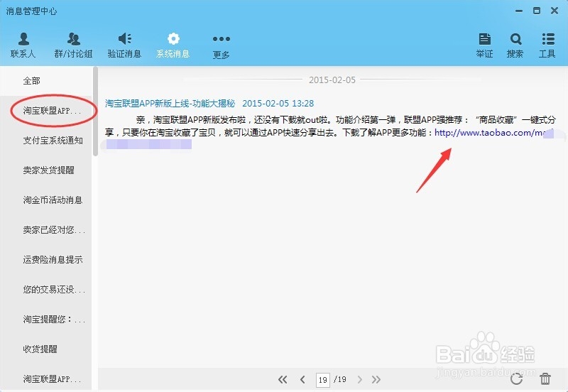Open 淘宝提醒您：... category

(46, 319)
